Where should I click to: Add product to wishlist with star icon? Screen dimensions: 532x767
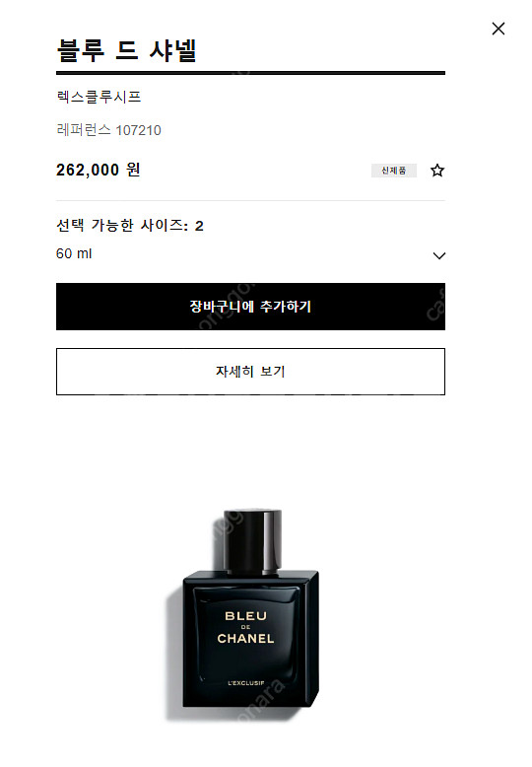tap(437, 171)
